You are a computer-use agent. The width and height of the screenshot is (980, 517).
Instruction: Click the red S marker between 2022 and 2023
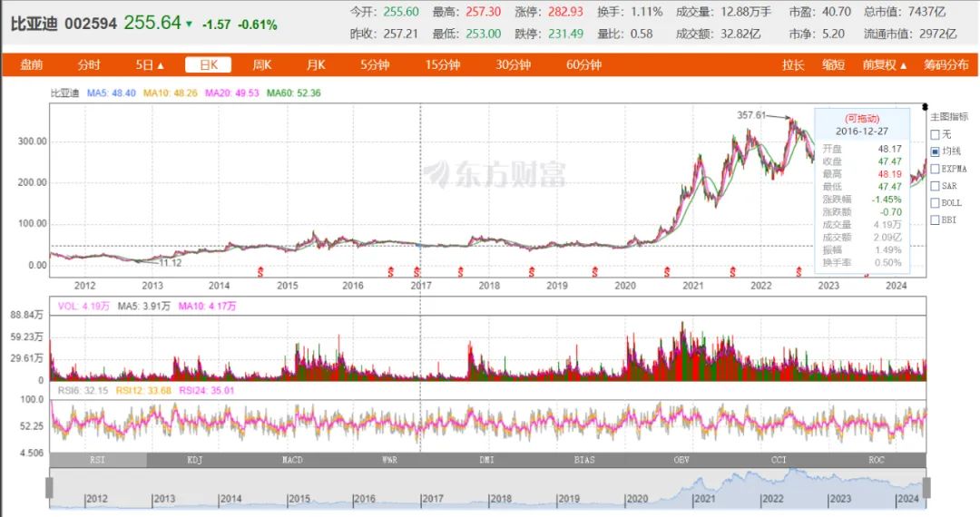(x=799, y=271)
